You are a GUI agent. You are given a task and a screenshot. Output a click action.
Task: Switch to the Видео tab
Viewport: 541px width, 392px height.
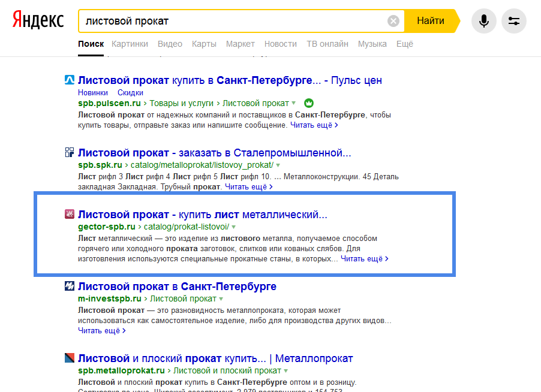click(x=170, y=44)
